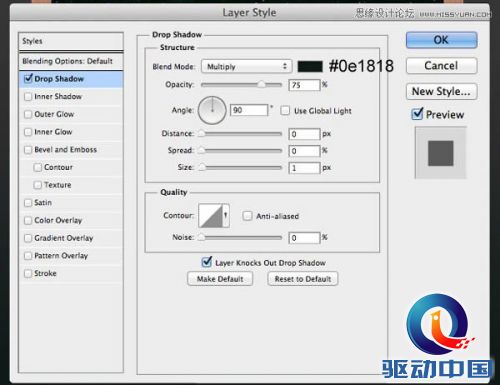Select Blending Options: Default entry

(x=71, y=61)
